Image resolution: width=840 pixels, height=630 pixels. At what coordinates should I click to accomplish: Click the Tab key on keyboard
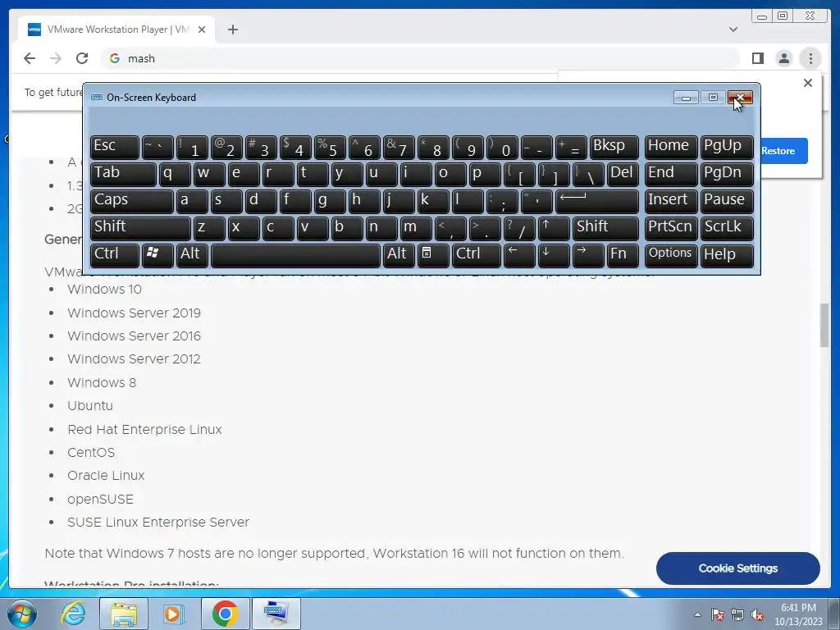123,174
